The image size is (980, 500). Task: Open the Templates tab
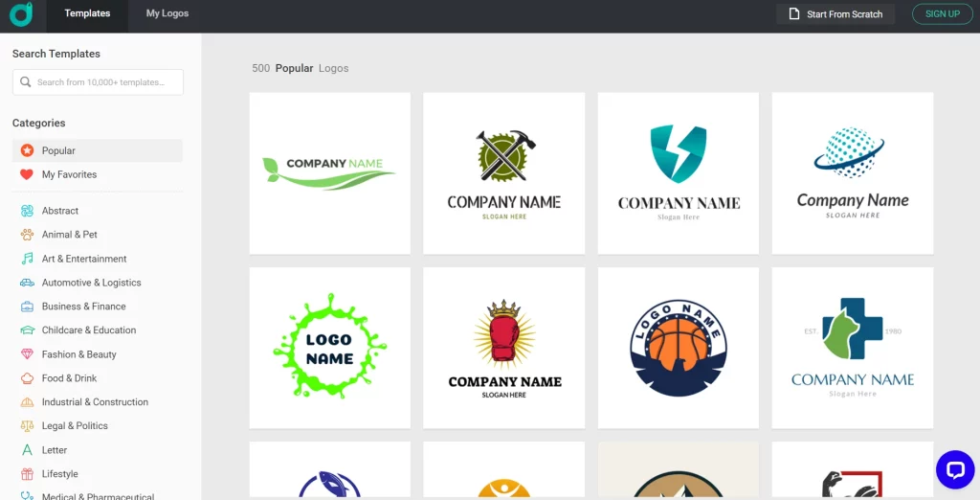(87, 13)
